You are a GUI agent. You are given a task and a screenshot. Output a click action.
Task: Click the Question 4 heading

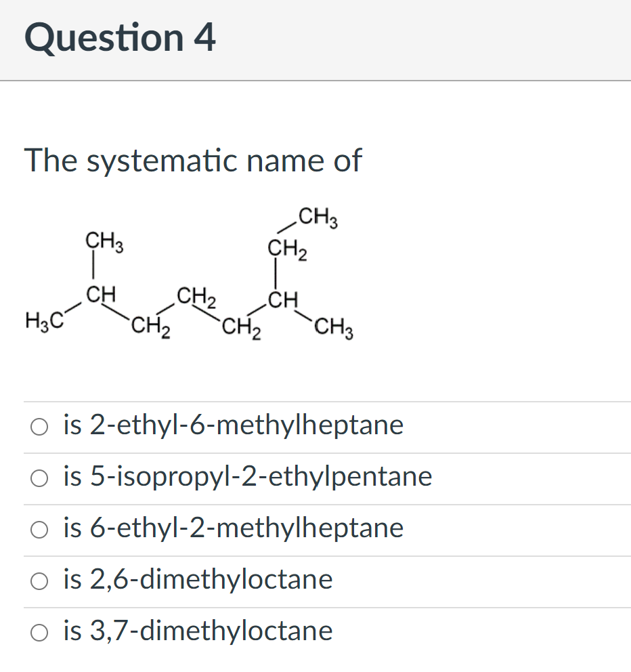pos(121,38)
